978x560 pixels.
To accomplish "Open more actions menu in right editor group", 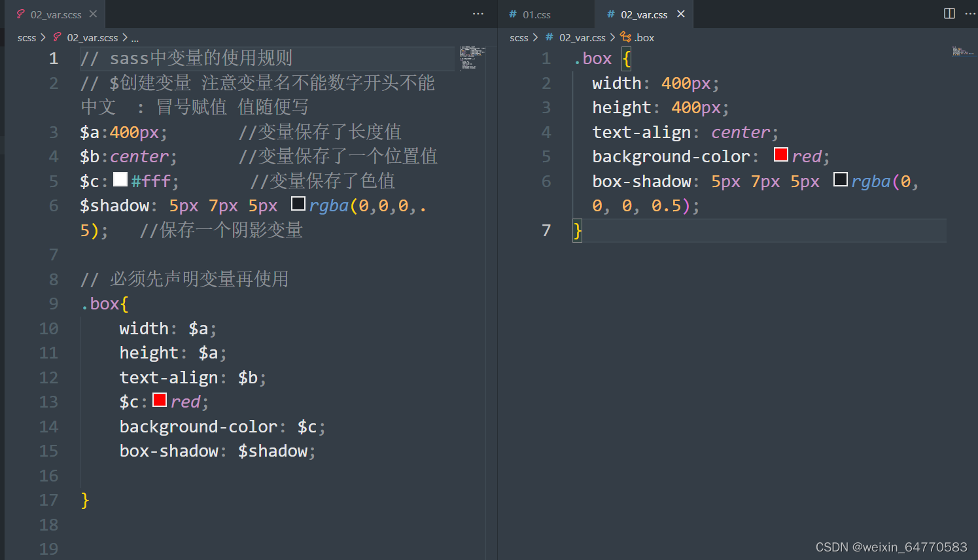I will click(x=970, y=13).
